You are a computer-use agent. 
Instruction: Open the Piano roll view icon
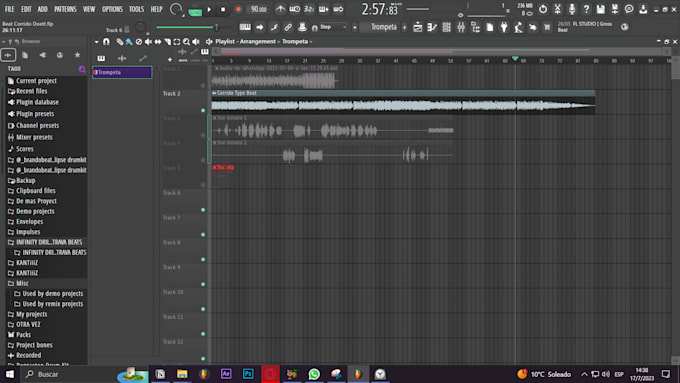[x=432, y=27]
